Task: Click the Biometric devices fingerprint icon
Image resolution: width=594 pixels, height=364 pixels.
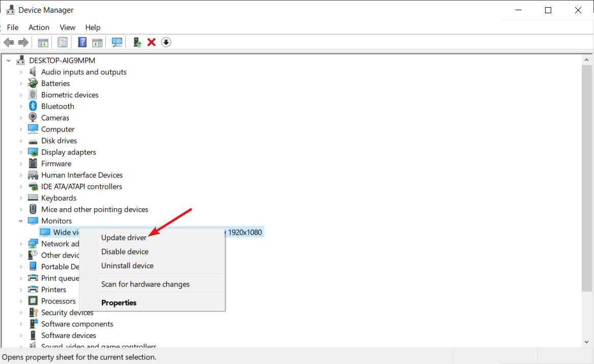Action: coord(33,95)
